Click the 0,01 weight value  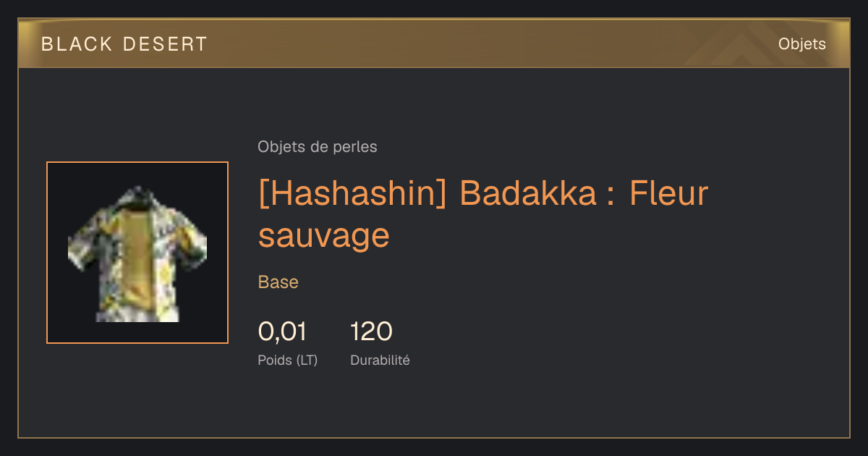click(x=282, y=332)
